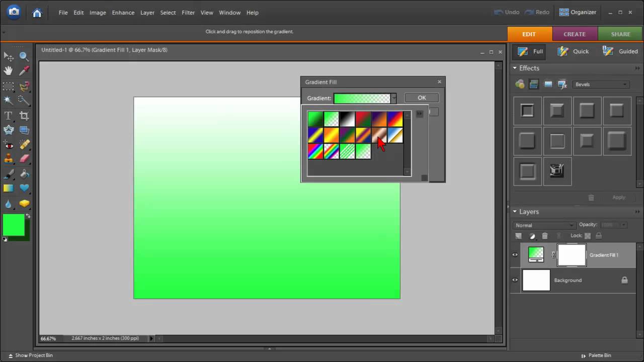Select the Rectangular Marquee tool
Viewport: 644px width, 362px height.
point(9,86)
